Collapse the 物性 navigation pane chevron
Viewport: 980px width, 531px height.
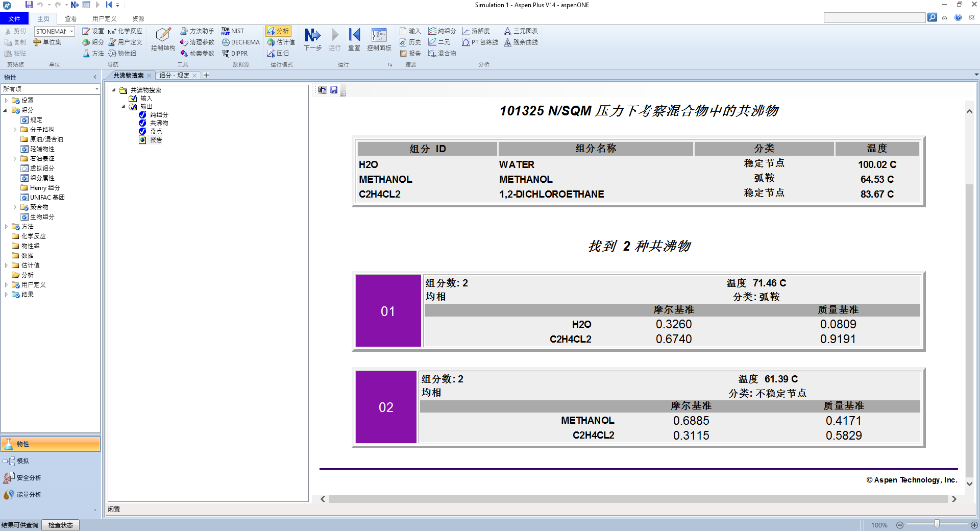pos(95,78)
